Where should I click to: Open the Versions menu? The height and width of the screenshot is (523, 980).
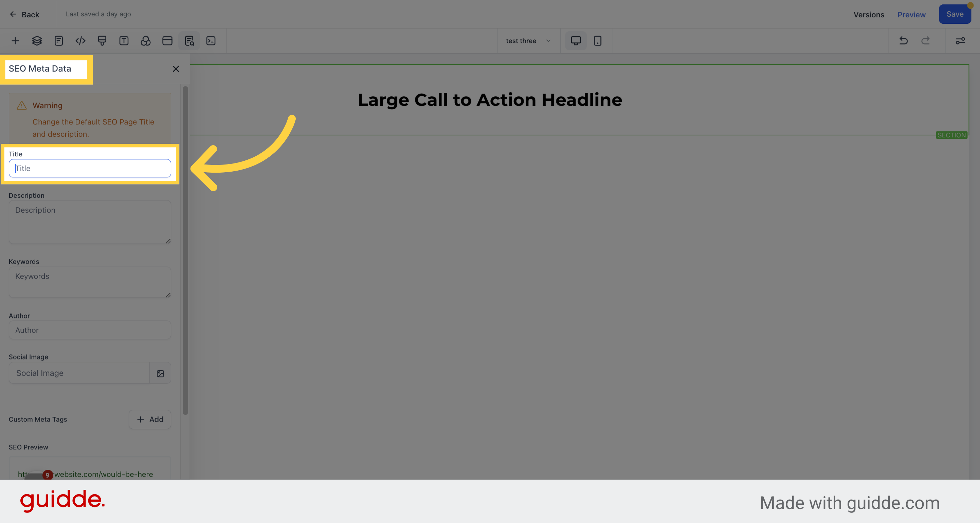[869, 15]
